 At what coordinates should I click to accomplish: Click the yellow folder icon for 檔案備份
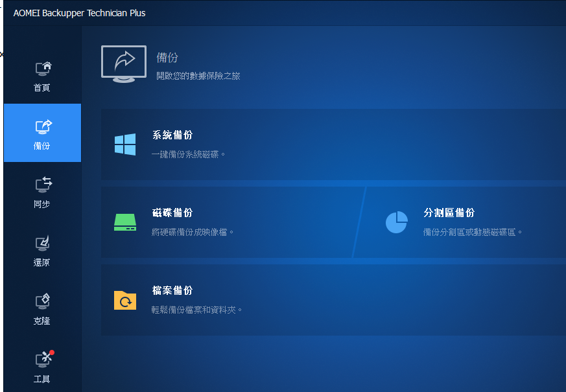pos(125,300)
